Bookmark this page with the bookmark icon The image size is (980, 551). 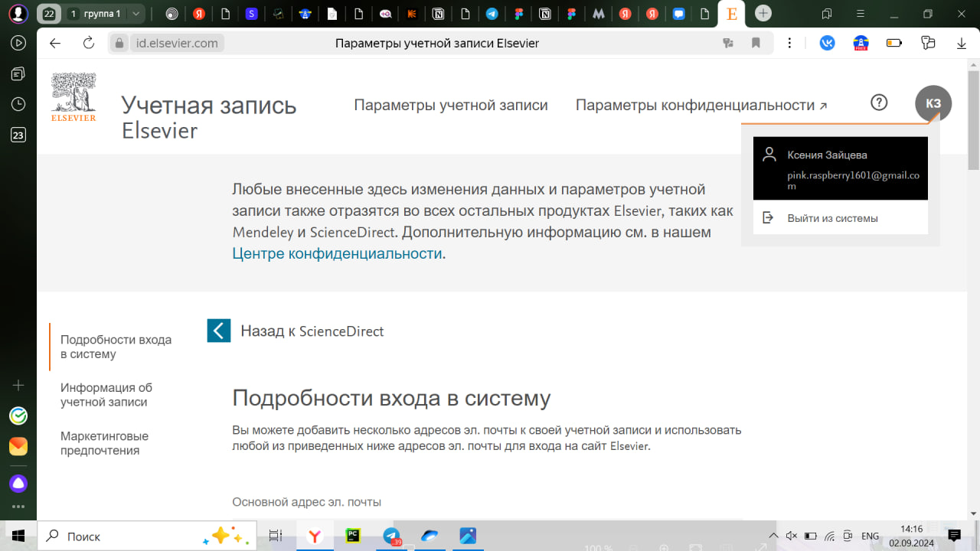pyautogui.click(x=756, y=44)
